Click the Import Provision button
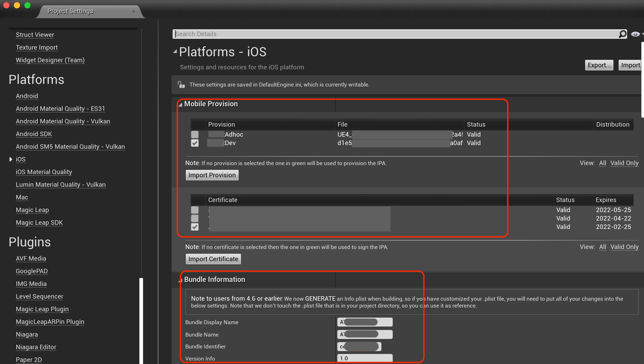This screenshot has width=644, height=364. tap(212, 175)
